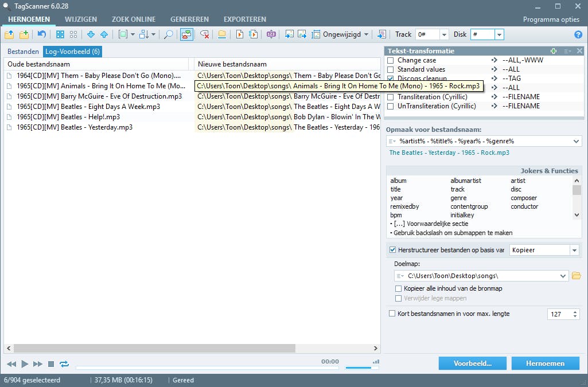Uncheck the Discogs cleanup checkbox
The height and width of the screenshot is (387, 588).
391,79
